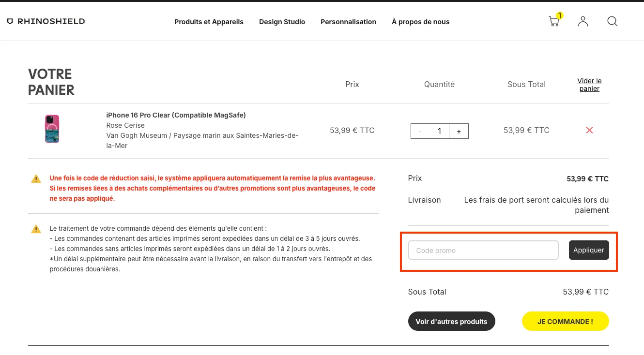644x355 pixels.
Task: Open Produits et Appareils menu
Action: [x=209, y=22]
